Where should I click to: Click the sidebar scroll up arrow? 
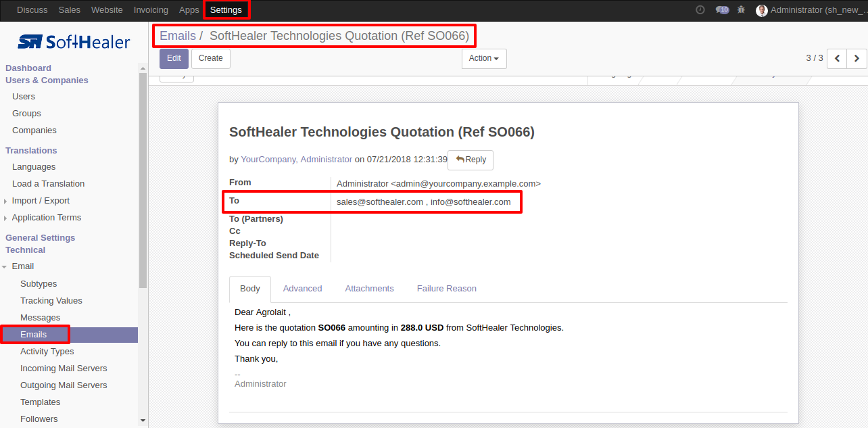[143, 68]
